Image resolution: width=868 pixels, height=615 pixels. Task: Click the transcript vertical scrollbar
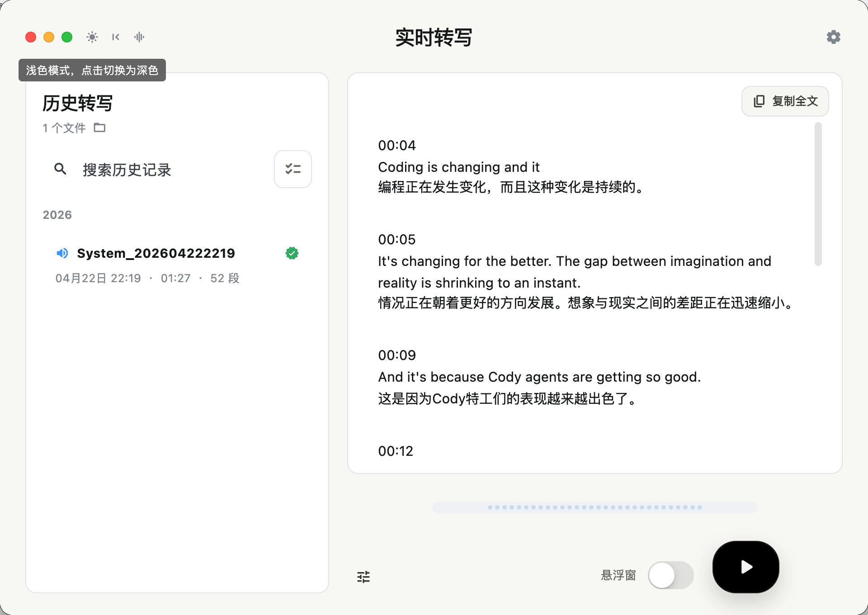(x=818, y=194)
